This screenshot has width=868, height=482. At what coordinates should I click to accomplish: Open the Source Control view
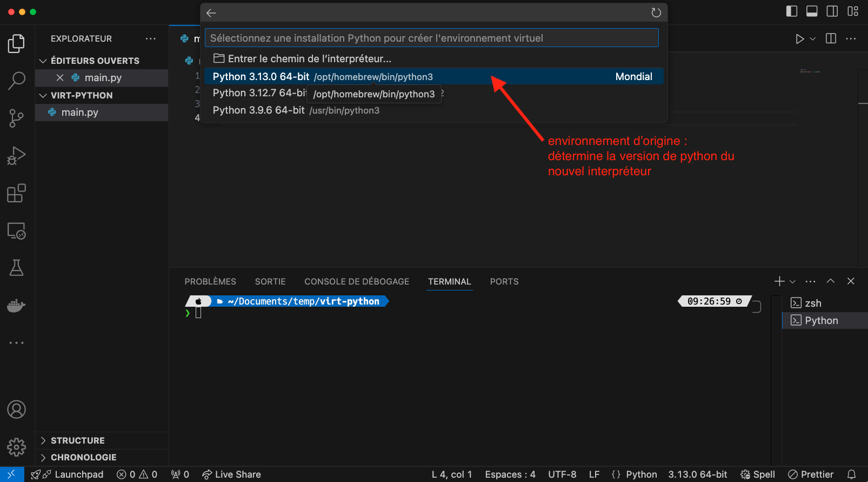click(x=16, y=118)
